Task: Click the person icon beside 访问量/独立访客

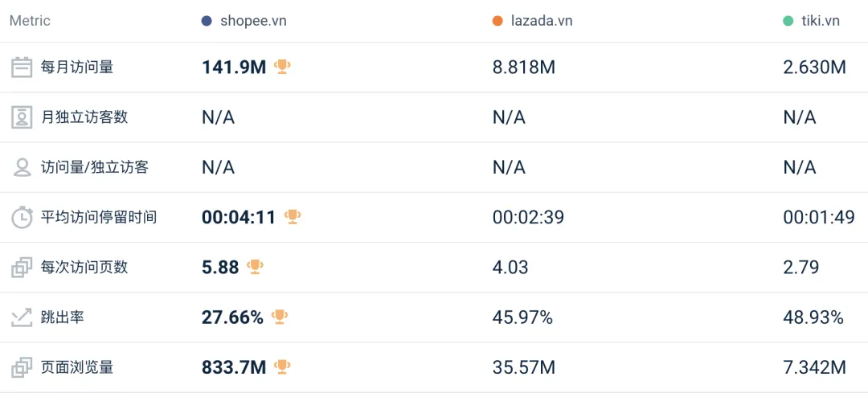Action: click(x=22, y=167)
